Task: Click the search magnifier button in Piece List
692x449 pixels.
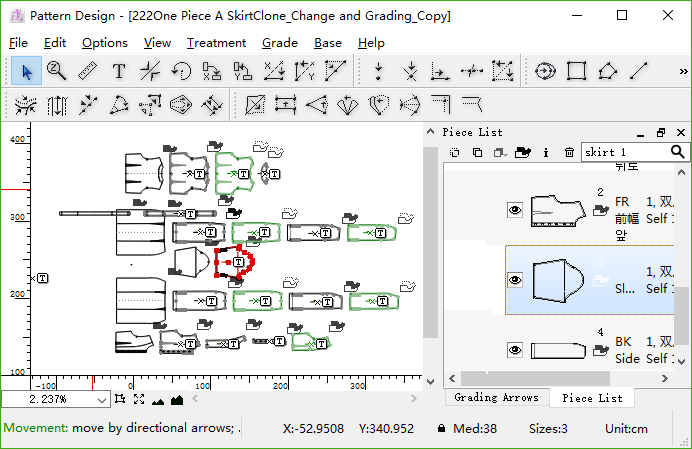Action: 677,152
